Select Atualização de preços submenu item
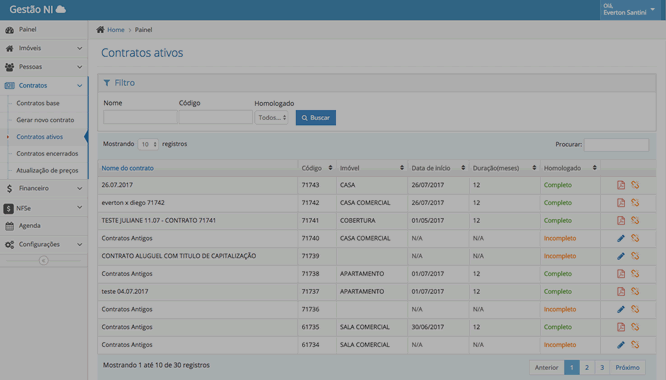This screenshot has width=666, height=380. click(x=47, y=171)
